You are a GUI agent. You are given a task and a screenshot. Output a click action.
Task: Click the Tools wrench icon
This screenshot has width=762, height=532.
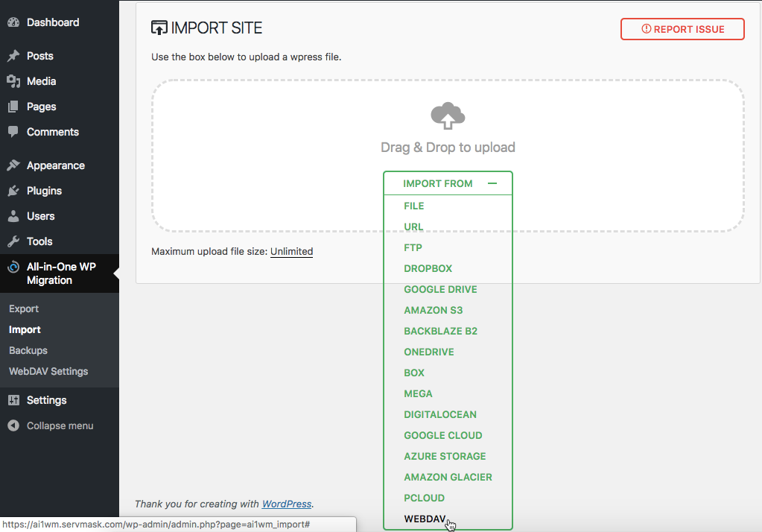pyautogui.click(x=13, y=241)
